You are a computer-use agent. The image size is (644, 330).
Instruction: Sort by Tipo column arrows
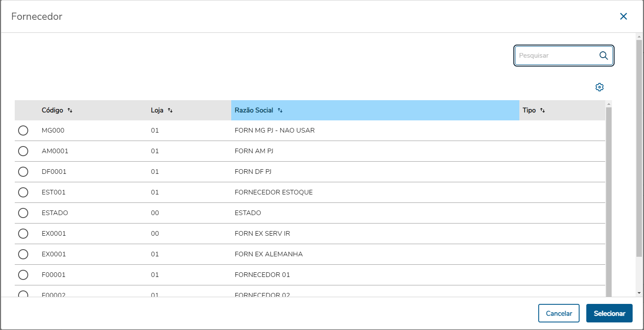[x=542, y=110]
